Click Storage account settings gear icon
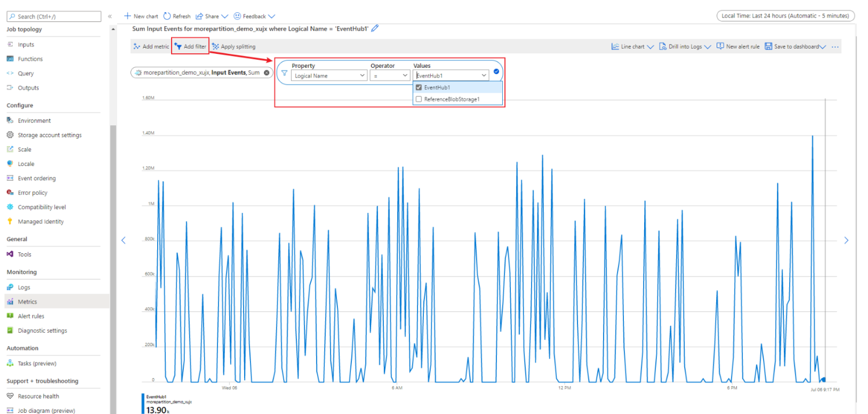Viewport: 868px width, 414px height. [10, 135]
